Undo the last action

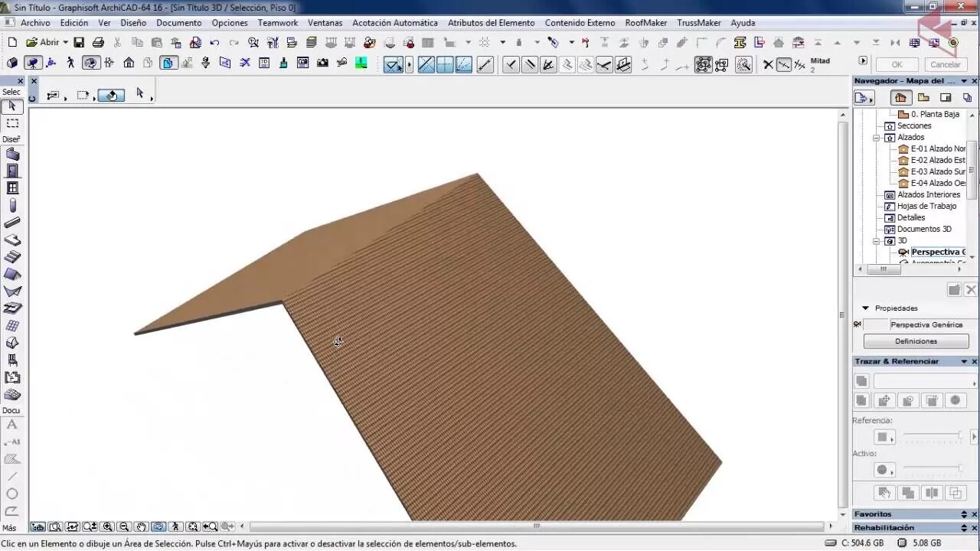pos(214,42)
